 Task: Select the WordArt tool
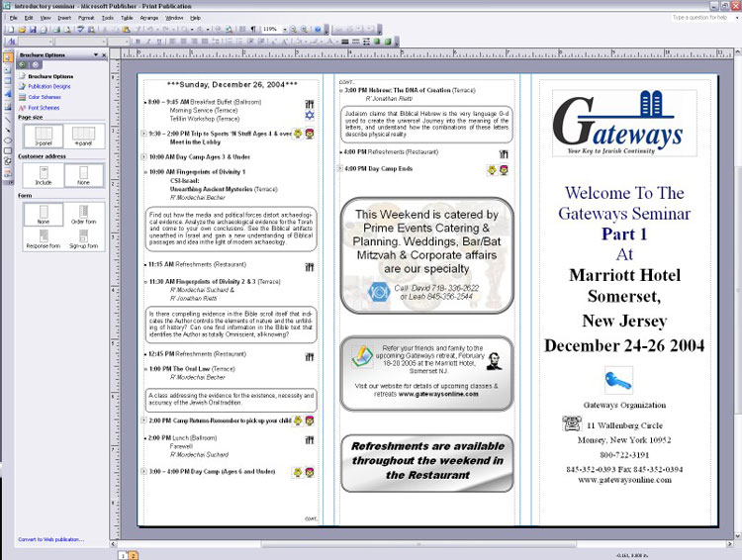pos(8,93)
